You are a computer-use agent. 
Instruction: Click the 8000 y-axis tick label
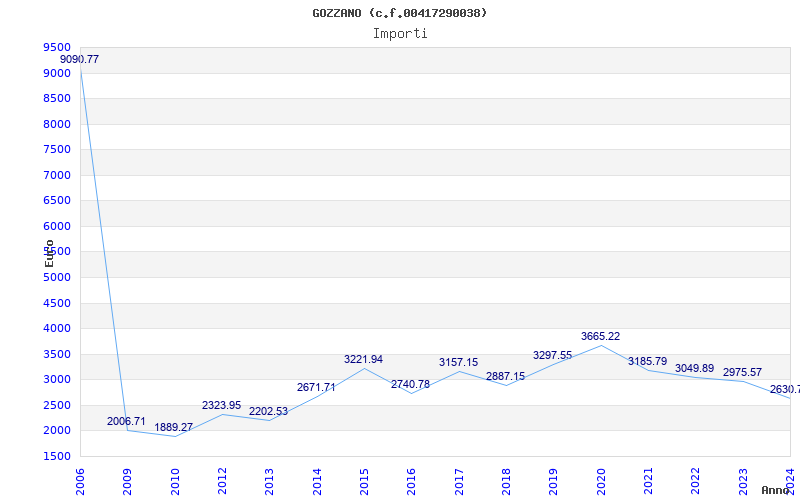pyautogui.click(x=57, y=124)
